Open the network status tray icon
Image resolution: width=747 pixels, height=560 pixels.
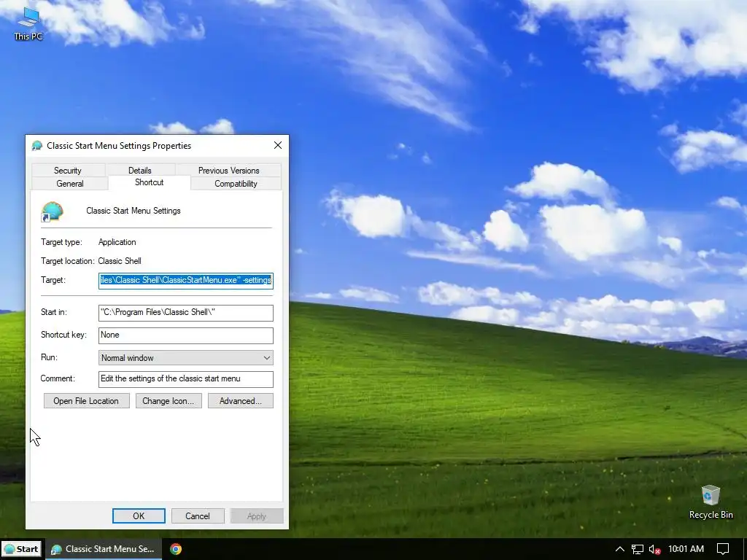point(637,549)
